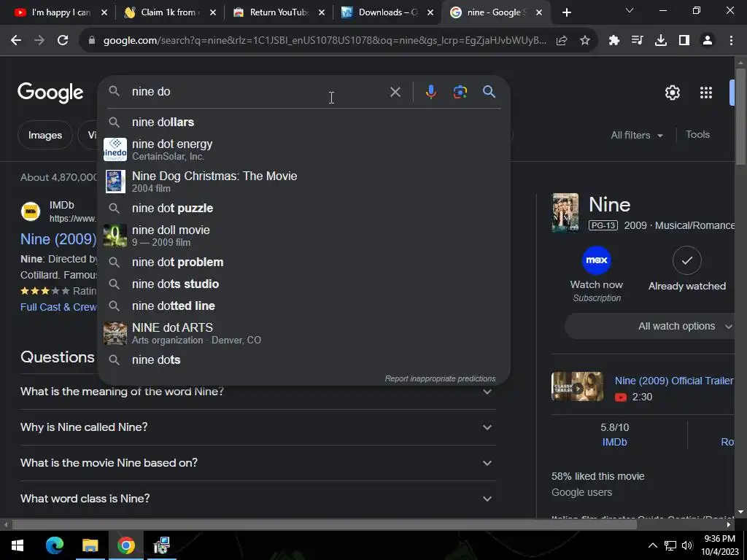Open Windows Start menu
The image size is (747, 560).
pos(18,545)
